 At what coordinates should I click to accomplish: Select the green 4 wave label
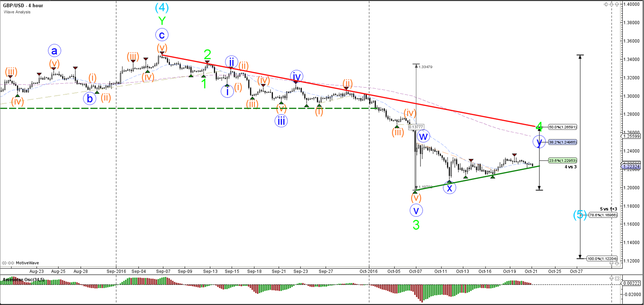[x=539, y=126]
